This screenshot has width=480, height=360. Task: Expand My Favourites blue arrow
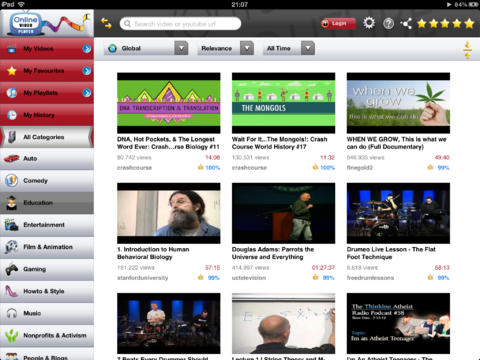[87, 71]
